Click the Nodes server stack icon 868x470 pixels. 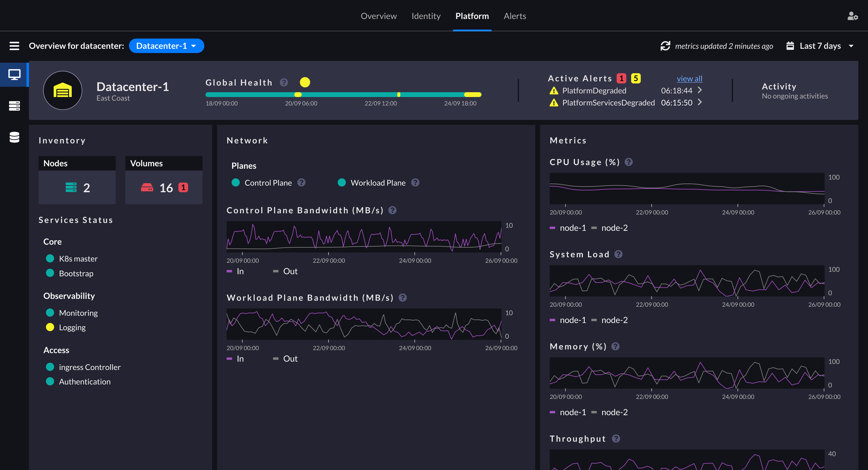[x=71, y=187]
